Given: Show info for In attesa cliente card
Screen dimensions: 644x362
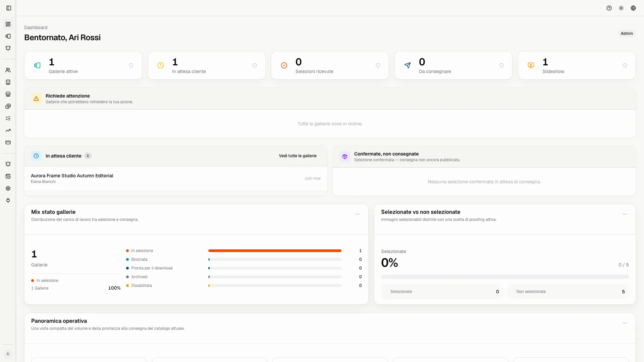Looking at the screenshot, I should pos(255,65).
